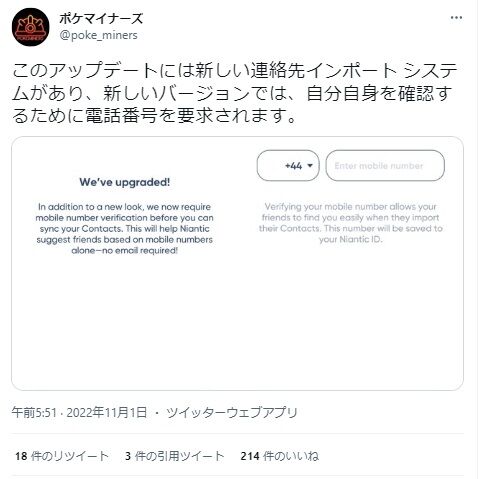481x479 pixels.
Task: Click the quote tweet count number 3
Action: click(x=128, y=456)
